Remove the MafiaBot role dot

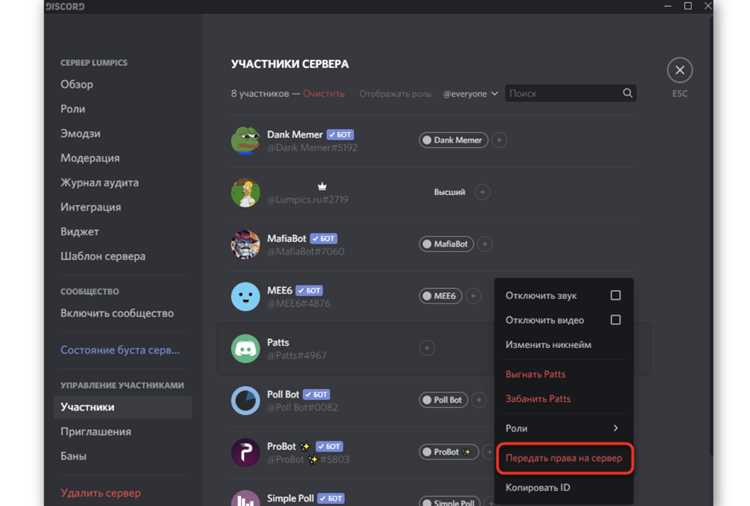point(427,244)
